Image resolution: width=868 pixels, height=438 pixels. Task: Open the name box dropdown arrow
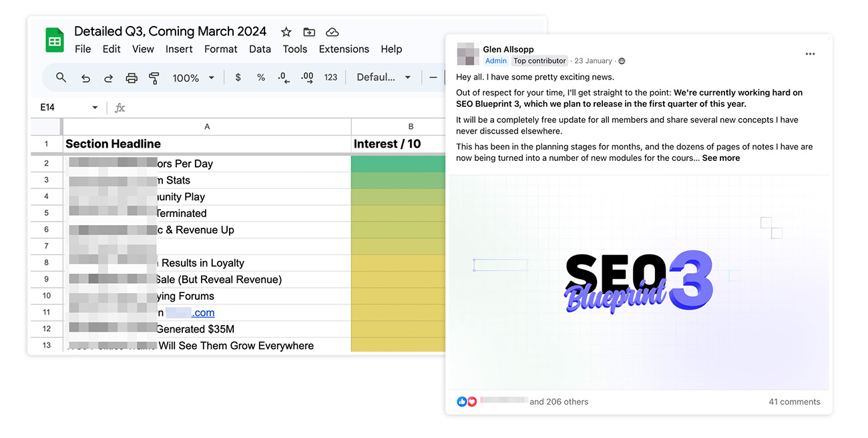[95, 107]
